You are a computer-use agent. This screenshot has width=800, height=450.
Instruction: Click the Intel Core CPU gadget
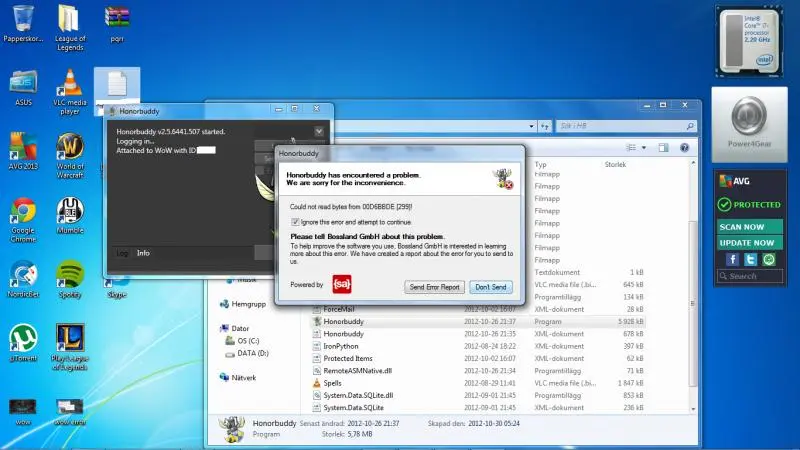748,42
